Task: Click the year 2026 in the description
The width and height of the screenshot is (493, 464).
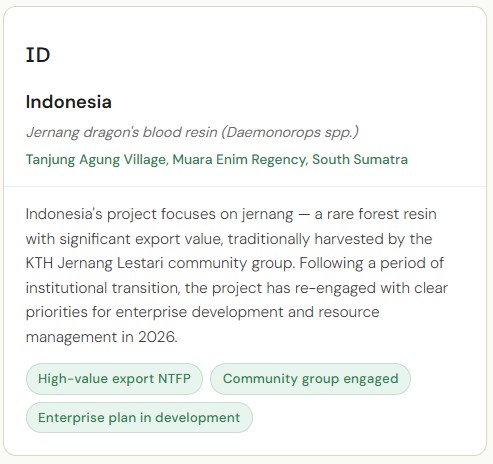Action: click(156, 337)
